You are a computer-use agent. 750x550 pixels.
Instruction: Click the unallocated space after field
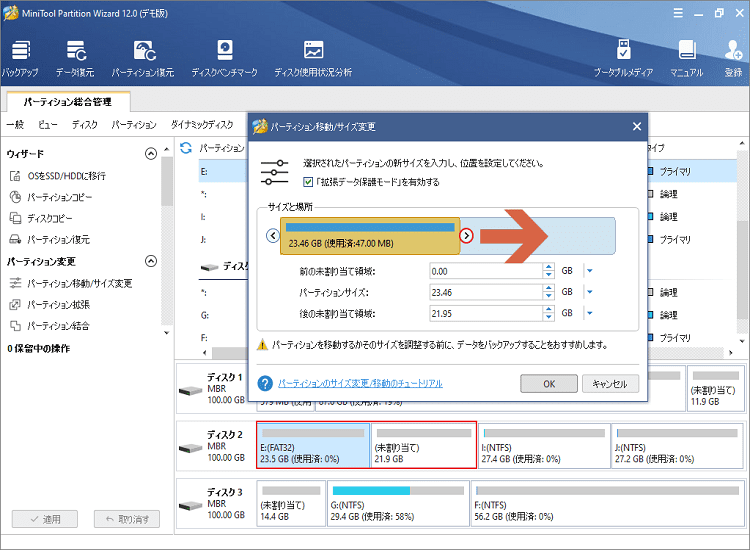click(x=485, y=313)
